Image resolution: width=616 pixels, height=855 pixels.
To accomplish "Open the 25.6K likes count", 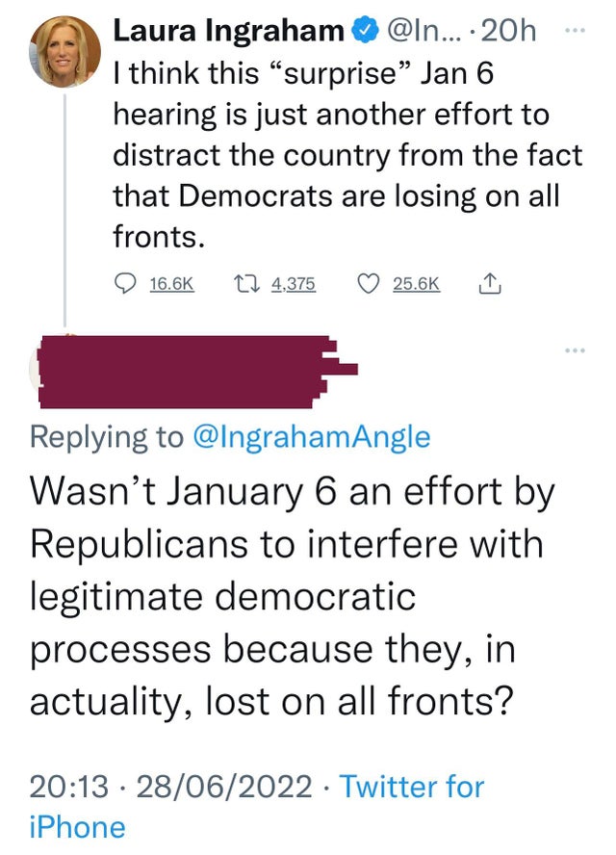I will pos(417,284).
